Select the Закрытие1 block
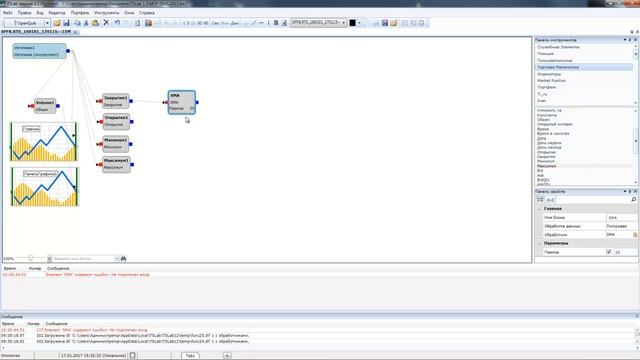Screen dimensions: 640x360 (116, 101)
